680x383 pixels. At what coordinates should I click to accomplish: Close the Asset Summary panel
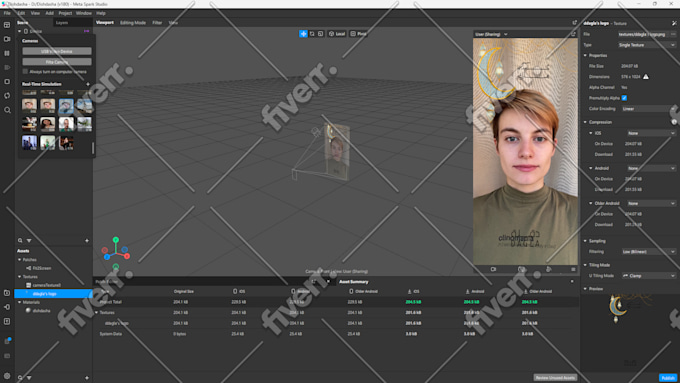click(x=572, y=282)
